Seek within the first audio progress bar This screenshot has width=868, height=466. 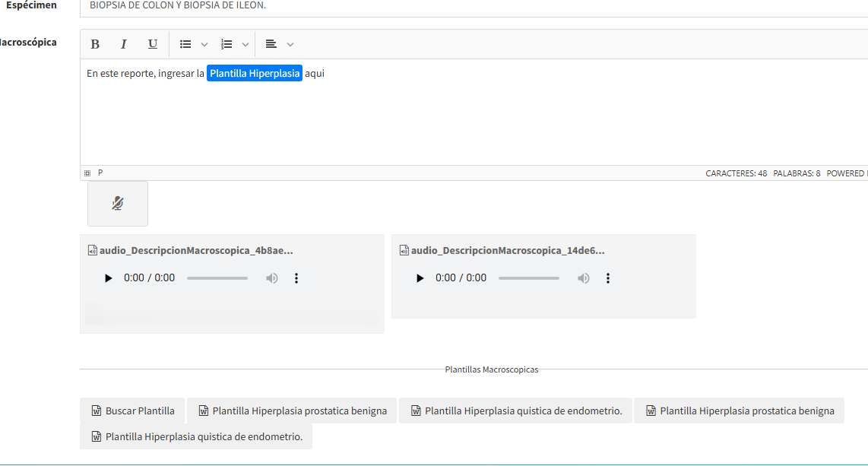pos(217,278)
